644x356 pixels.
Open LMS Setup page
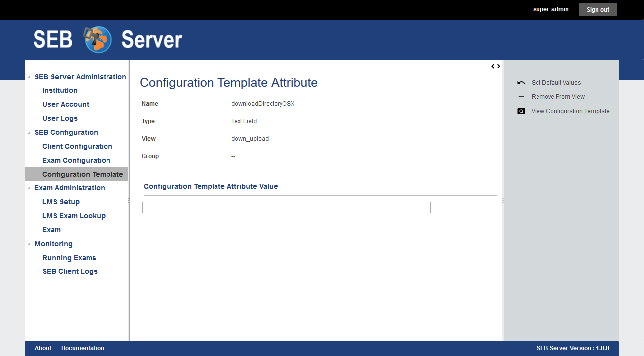[61, 202]
